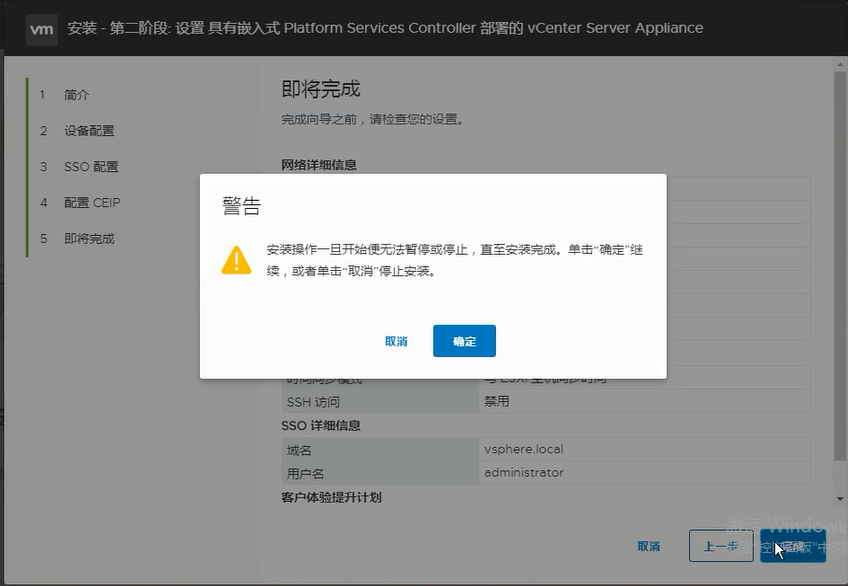
Task: Click the warning message text in dialog
Action: (454, 260)
